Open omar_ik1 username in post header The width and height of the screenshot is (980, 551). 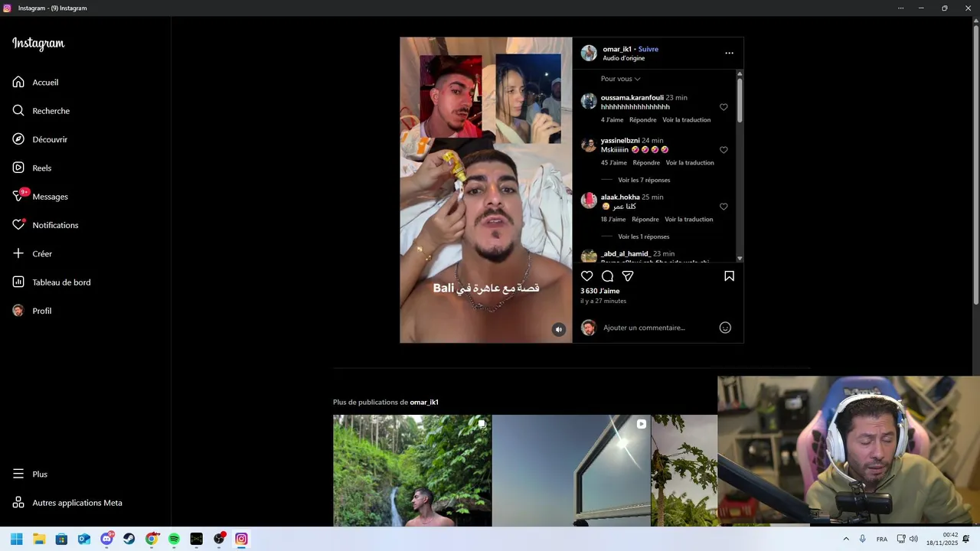coord(617,49)
